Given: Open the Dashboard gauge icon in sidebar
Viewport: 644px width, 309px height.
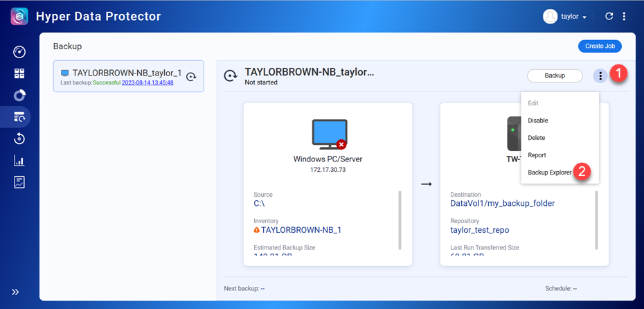Looking at the screenshot, I should tap(19, 52).
